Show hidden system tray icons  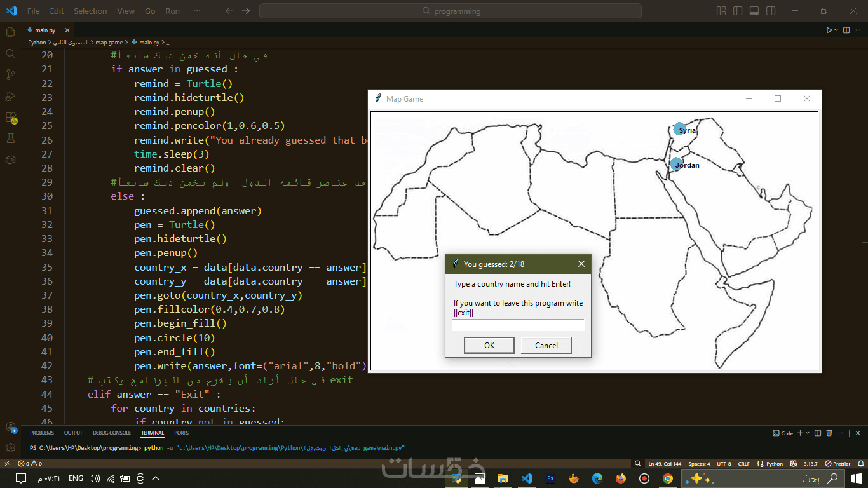(x=156, y=478)
